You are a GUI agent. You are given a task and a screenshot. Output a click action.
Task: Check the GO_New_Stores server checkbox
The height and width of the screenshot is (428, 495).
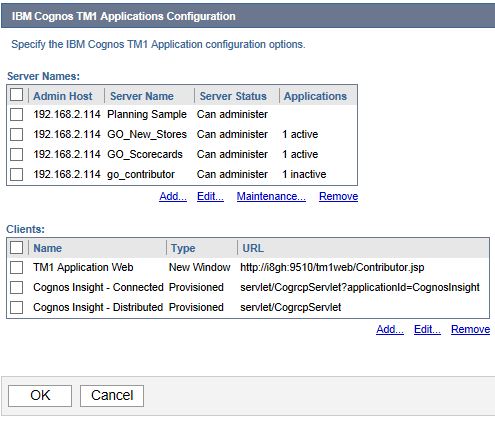pos(16,135)
